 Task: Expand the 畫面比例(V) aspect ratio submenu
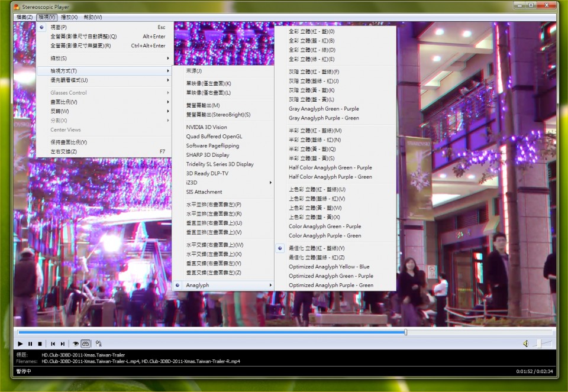104,102
